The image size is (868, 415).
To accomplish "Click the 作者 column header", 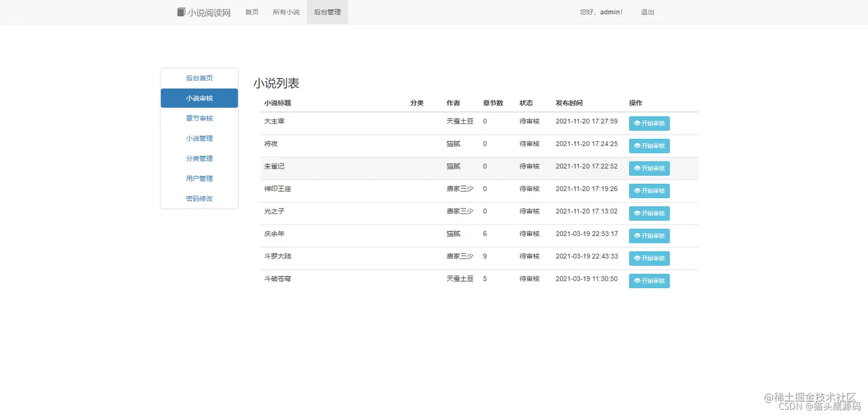I will tap(453, 103).
